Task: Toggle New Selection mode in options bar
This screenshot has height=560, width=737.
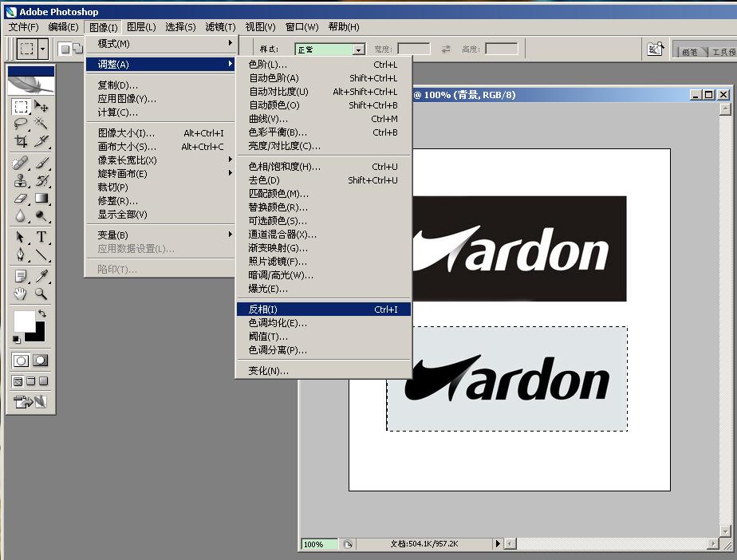Action: pyautogui.click(x=65, y=49)
